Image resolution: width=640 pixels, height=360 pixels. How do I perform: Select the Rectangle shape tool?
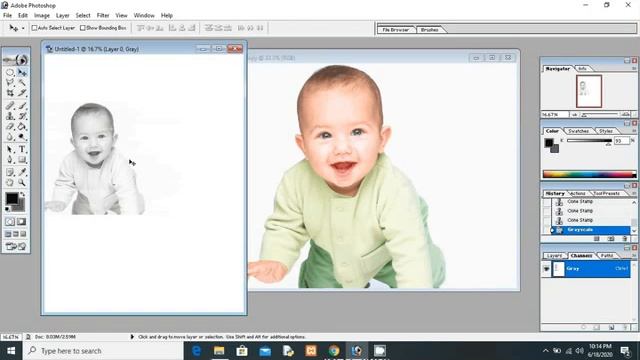22,160
